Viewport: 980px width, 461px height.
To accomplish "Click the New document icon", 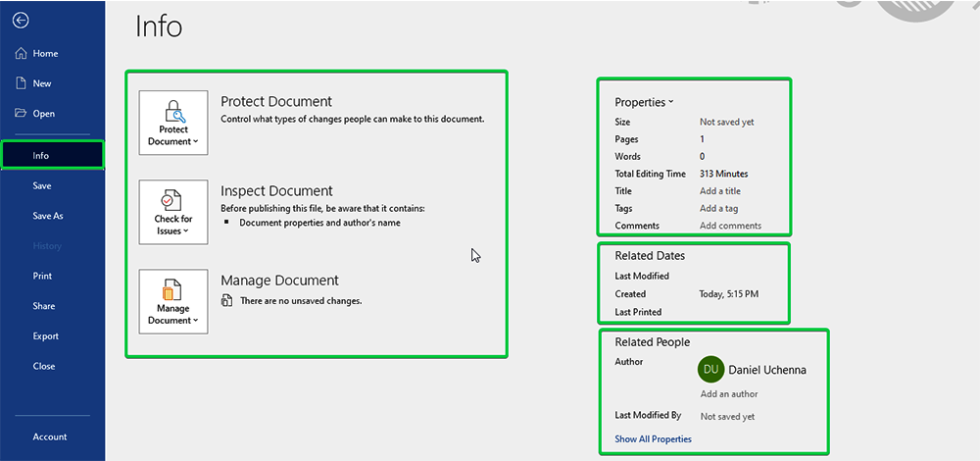I will pyautogui.click(x=20, y=83).
